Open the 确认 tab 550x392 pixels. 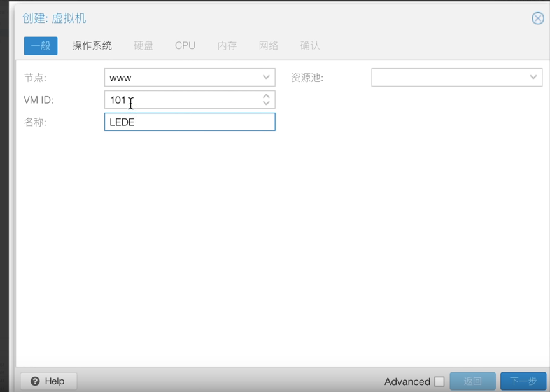[x=310, y=46]
